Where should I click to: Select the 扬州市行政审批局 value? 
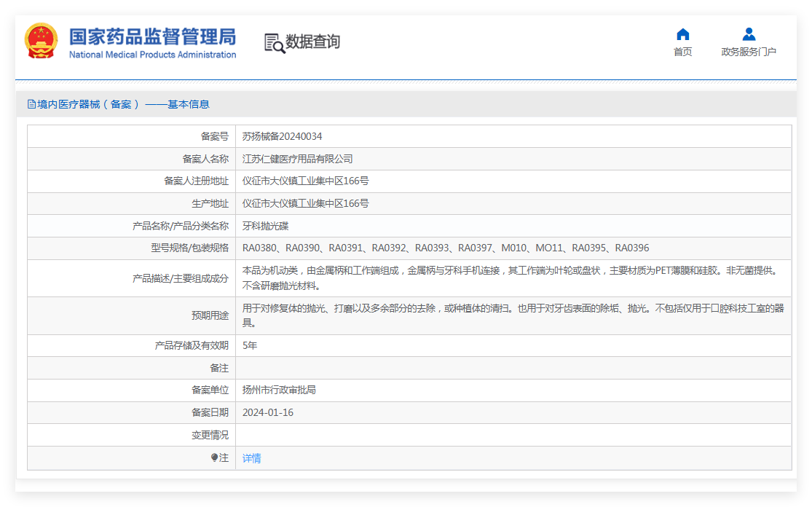click(279, 390)
